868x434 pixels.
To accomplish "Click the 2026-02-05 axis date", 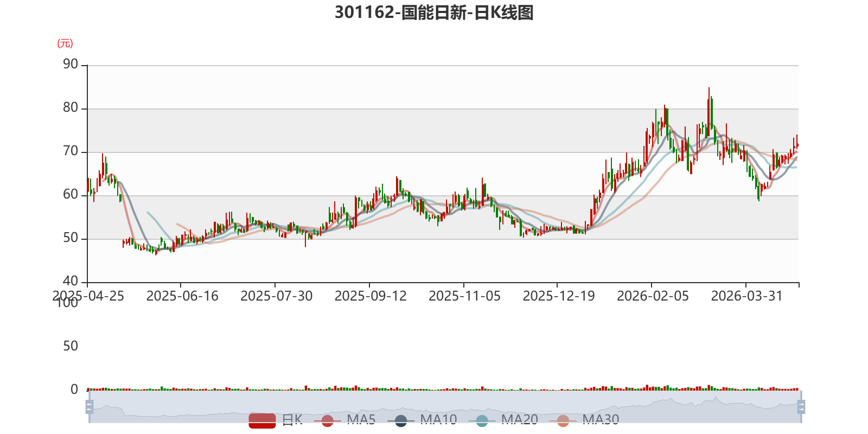I will (x=653, y=296).
